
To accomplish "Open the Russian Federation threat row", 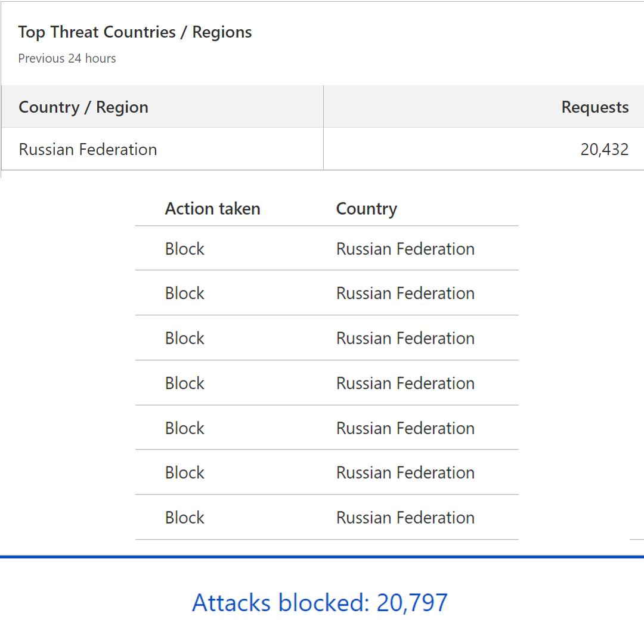I will [x=323, y=148].
